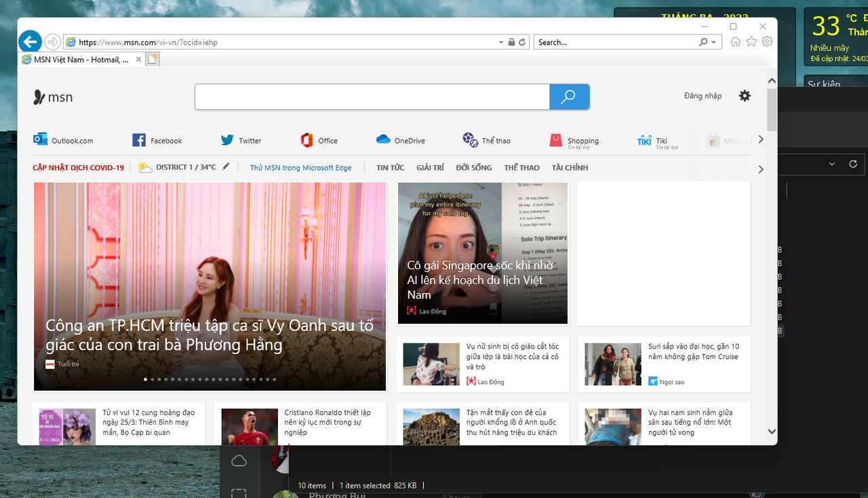Expand navigation categories with right chevron
The image size is (868, 498).
tap(760, 170)
